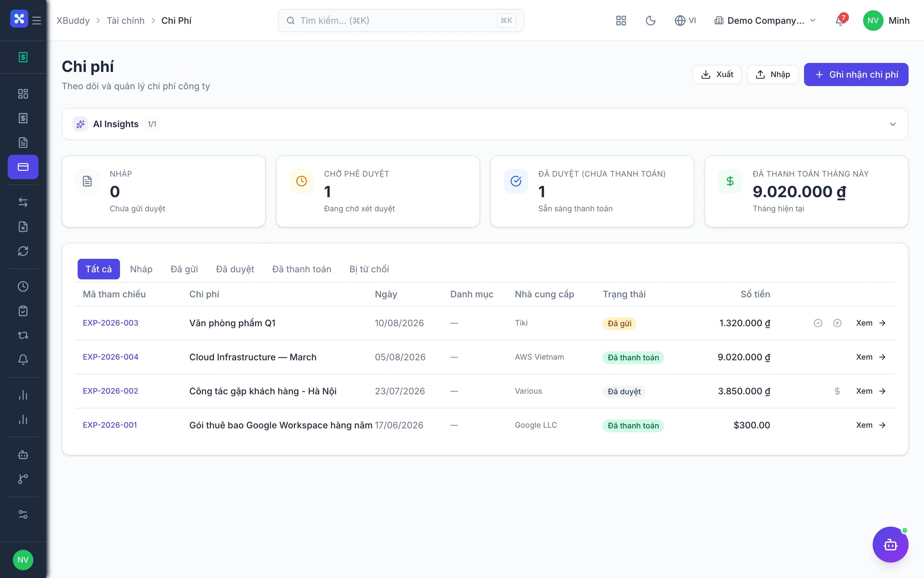Approve Văn phòng phẩm Q1 with check icon
The width and height of the screenshot is (924, 578).
818,323
